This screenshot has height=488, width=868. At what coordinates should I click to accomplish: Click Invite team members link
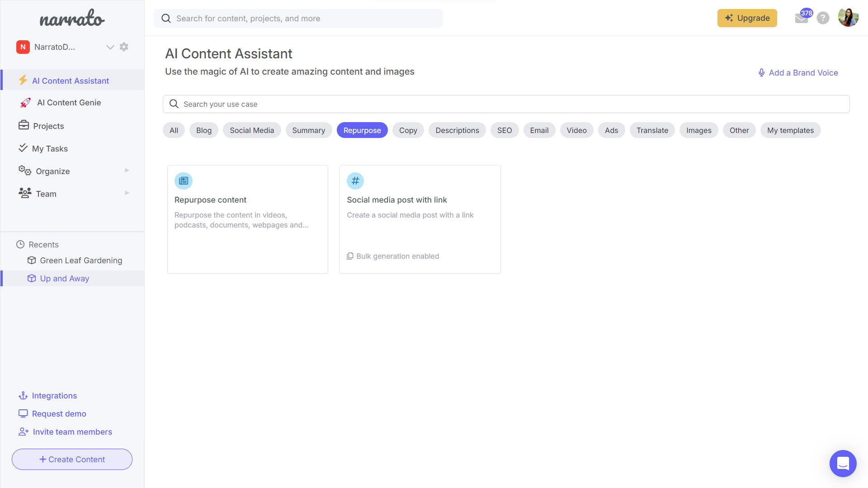click(x=72, y=432)
